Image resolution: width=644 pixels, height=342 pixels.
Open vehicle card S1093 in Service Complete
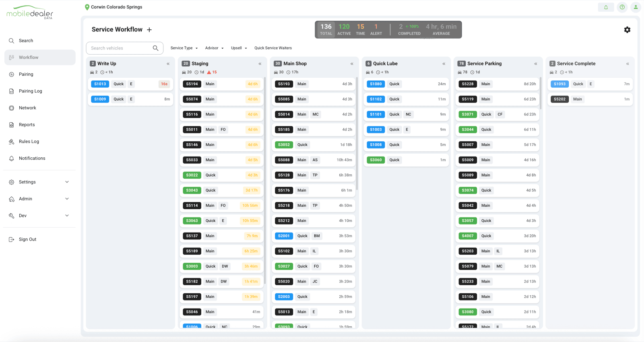pos(590,84)
